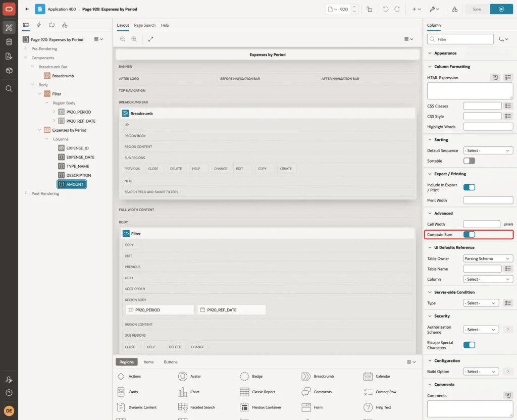The height and width of the screenshot is (420, 517).
Task: Select the Items gallery tab
Action: coord(149,362)
